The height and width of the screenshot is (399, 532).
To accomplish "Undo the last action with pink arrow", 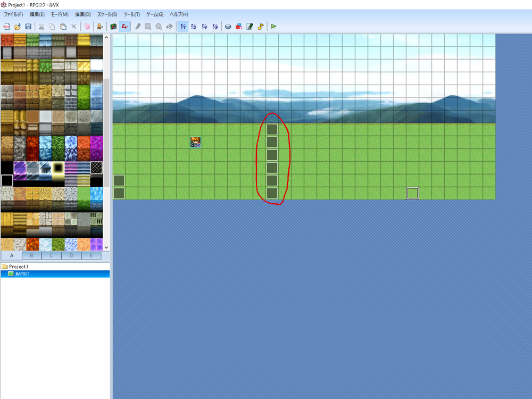I will (87, 27).
